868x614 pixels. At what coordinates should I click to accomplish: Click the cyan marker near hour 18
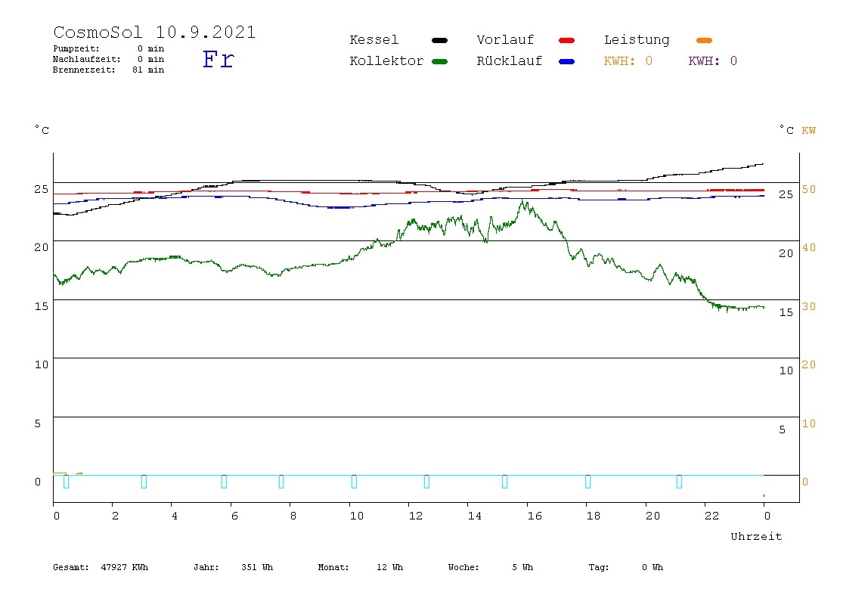click(x=588, y=482)
